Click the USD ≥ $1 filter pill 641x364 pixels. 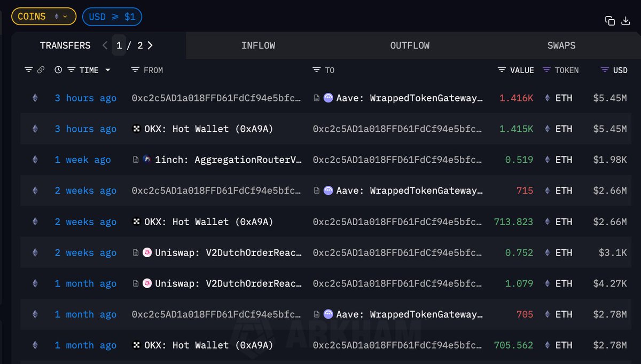tap(112, 17)
